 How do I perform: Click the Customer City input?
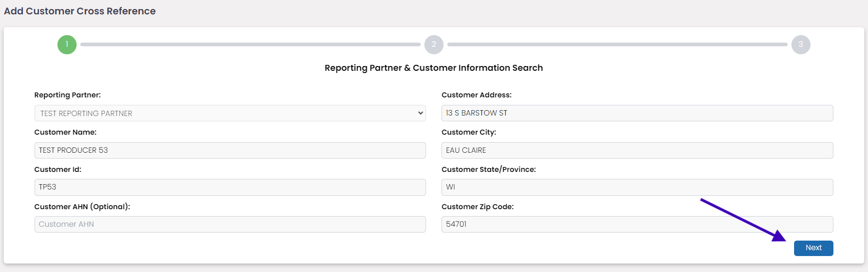coord(637,150)
